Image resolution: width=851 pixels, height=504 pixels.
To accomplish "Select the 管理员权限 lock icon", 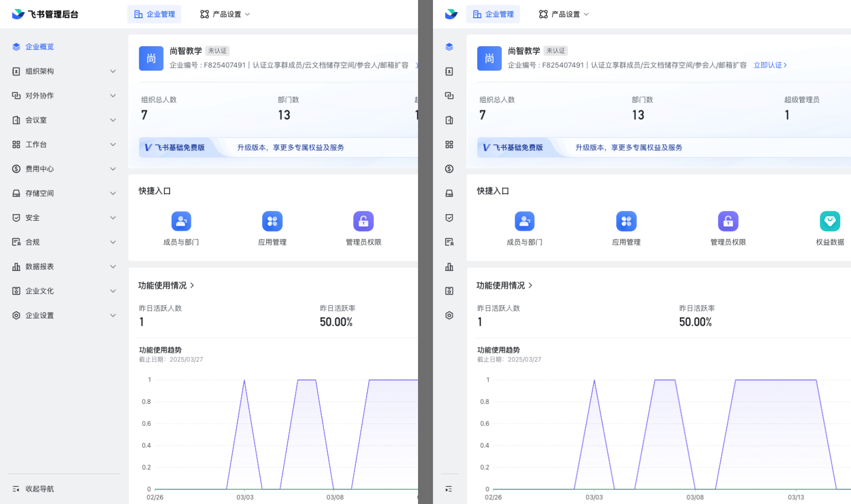I will pyautogui.click(x=363, y=221).
